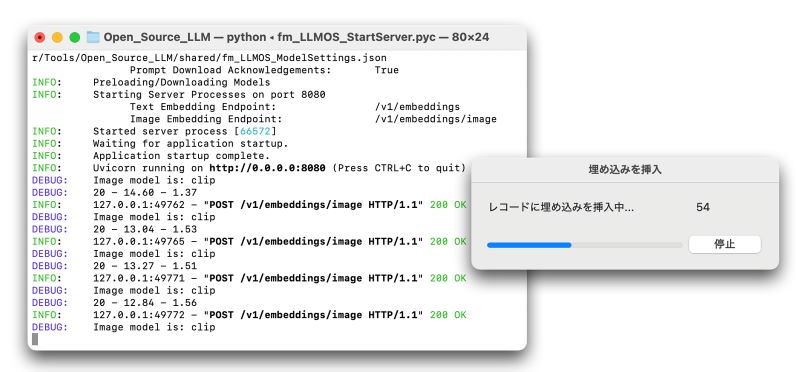Click the Text Embedding Endpoint label
800x372 pixels.
coord(203,107)
